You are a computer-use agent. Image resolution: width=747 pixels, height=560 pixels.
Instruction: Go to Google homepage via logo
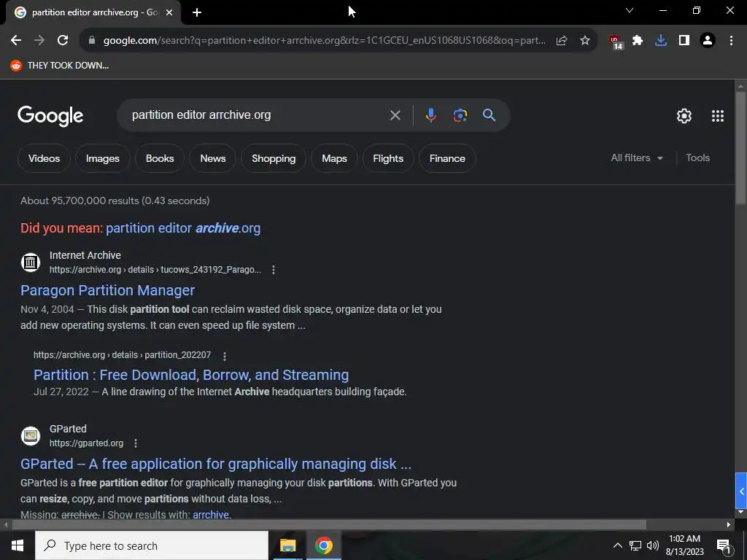pyautogui.click(x=50, y=115)
